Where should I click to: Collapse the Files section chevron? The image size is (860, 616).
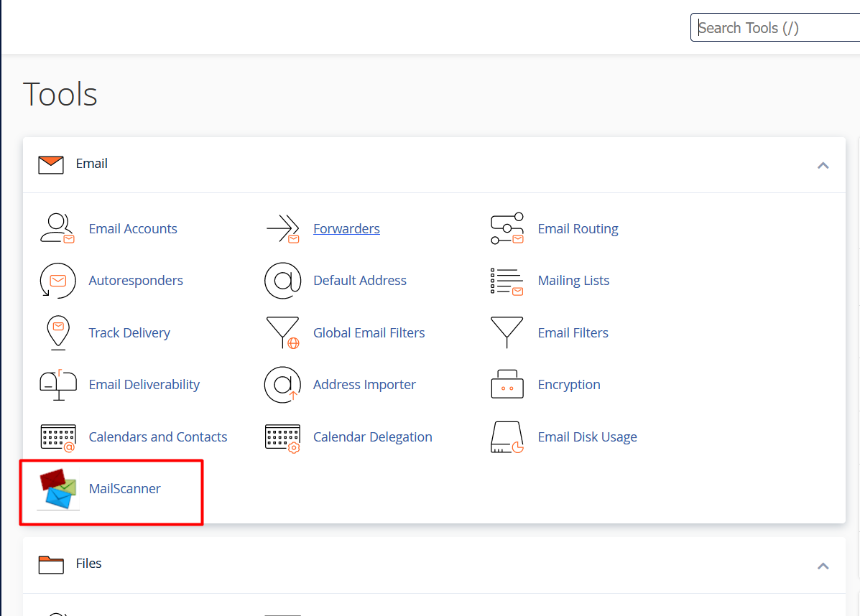pyautogui.click(x=823, y=566)
